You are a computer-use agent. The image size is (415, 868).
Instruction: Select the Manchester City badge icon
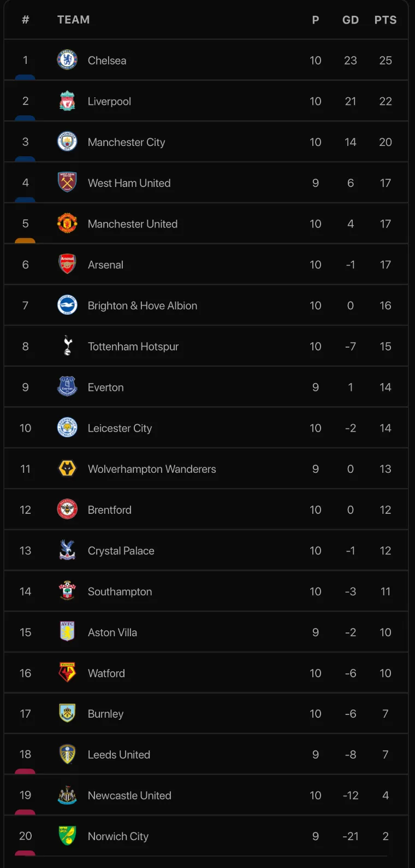(67, 142)
